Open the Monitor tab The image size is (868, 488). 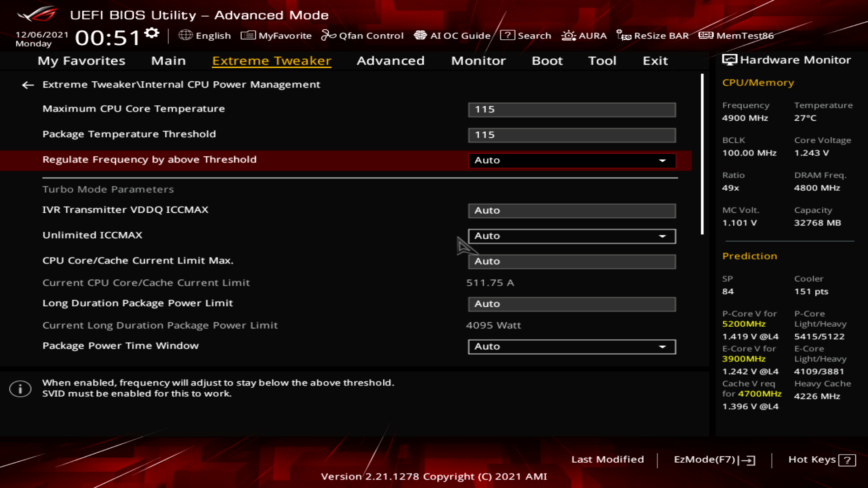pos(478,61)
